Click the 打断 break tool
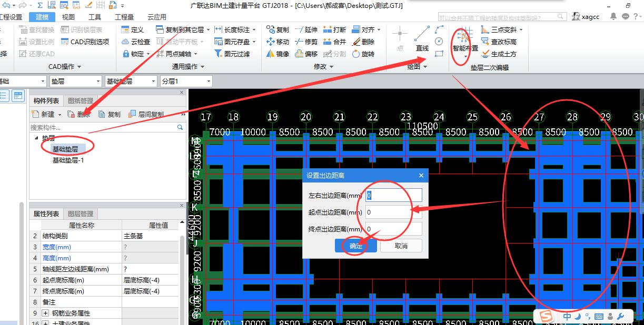The image size is (644, 325). point(334,30)
